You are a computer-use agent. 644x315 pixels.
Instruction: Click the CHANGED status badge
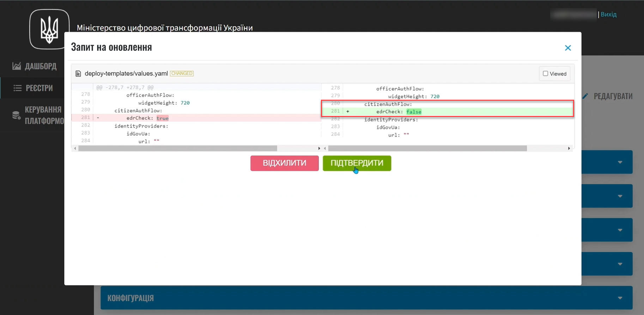[182, 73]
